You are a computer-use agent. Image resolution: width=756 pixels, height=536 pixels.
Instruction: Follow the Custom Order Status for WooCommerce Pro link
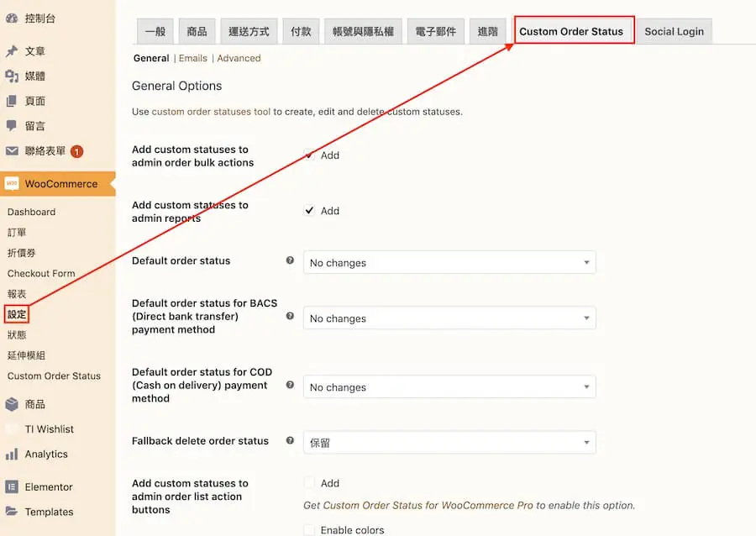(x=428, y=505)
